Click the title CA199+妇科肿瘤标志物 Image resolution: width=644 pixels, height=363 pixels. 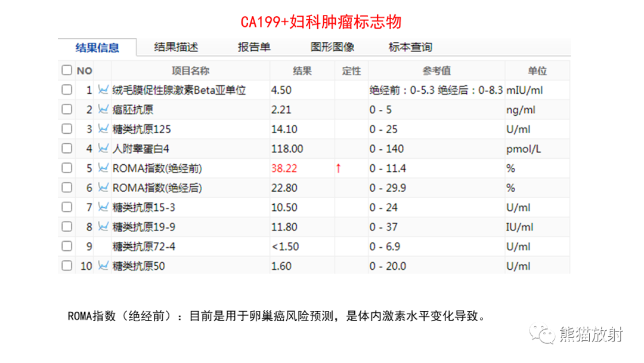321,21
